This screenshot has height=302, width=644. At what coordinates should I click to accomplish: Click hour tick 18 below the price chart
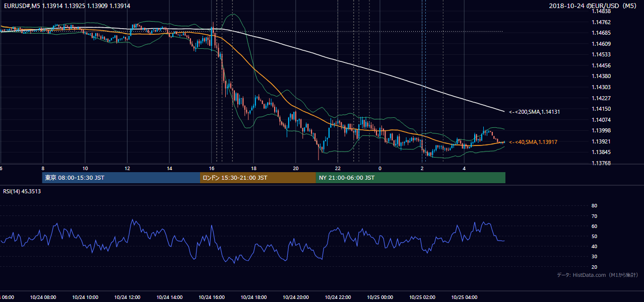(253, 168)
